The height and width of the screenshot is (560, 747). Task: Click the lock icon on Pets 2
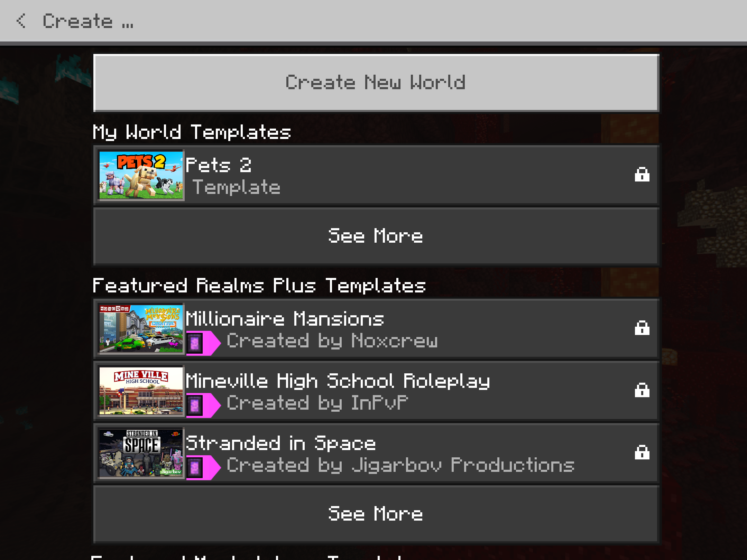click(x=642, y=175)
